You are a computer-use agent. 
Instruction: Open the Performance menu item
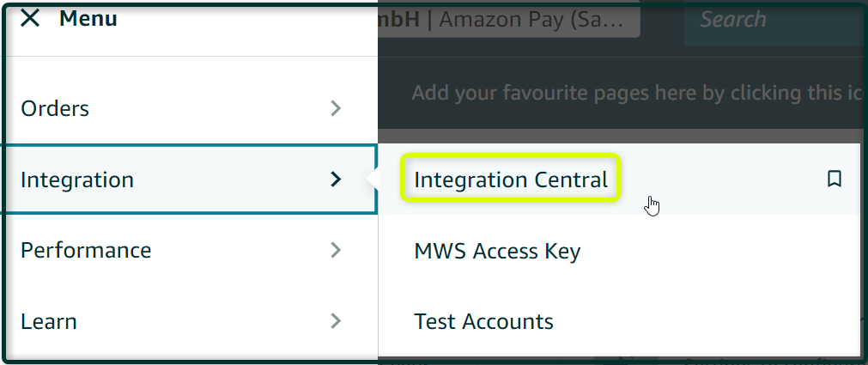click(189, 250)
